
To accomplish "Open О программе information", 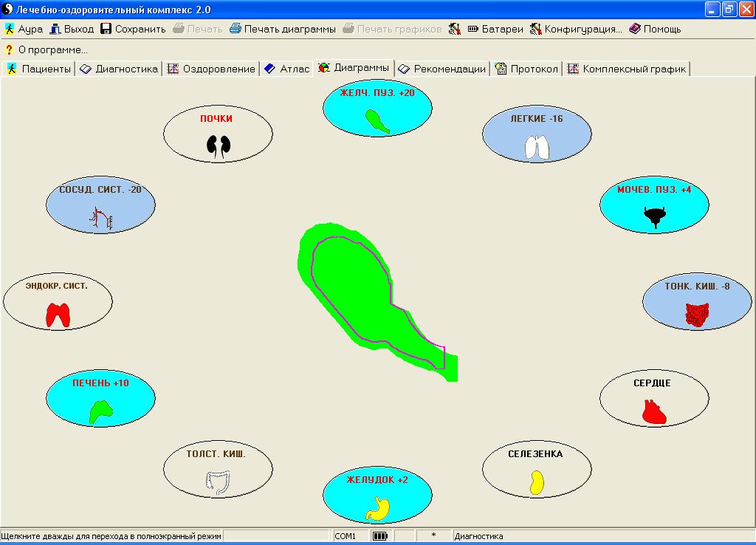I will pyautogui.click(x=46, y=49).
